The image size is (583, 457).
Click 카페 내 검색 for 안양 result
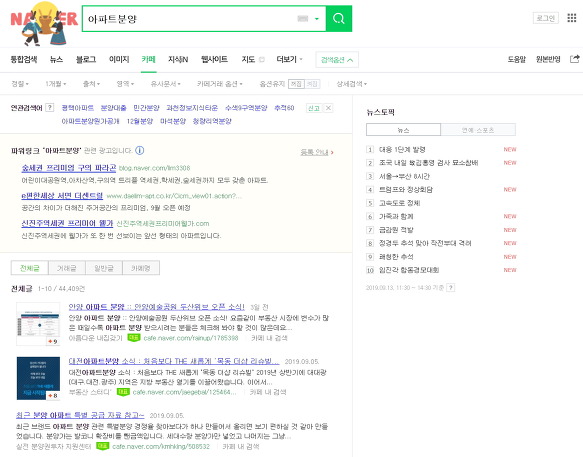click(x=269, y=338)
